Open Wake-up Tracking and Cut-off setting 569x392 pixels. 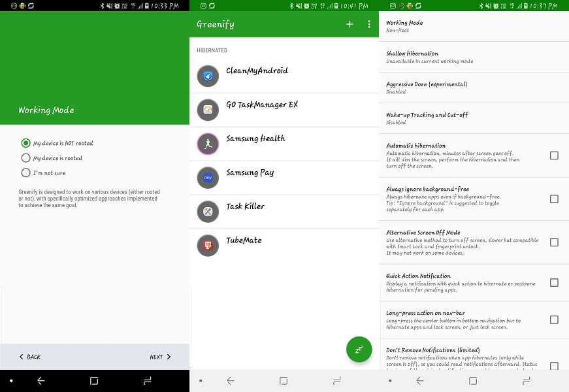474,118
